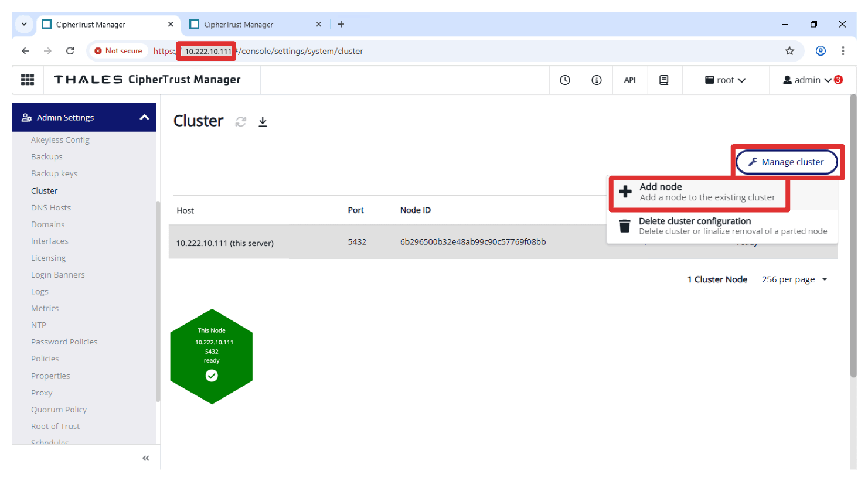Open Domains in sidebar

pos(48,224)
